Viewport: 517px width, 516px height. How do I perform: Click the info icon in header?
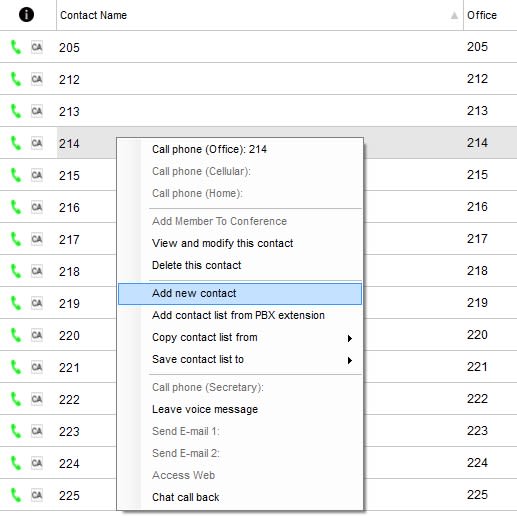click(26, 15)
